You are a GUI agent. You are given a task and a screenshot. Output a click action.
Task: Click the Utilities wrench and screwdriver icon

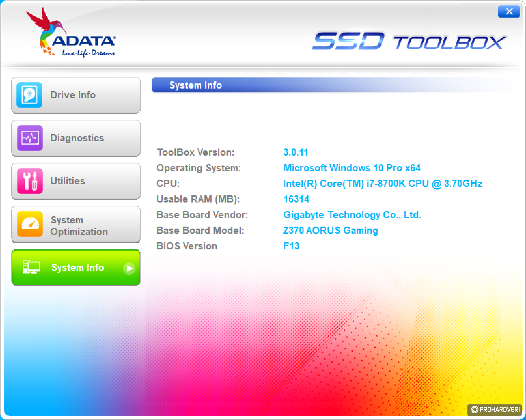tap(29, 181)
